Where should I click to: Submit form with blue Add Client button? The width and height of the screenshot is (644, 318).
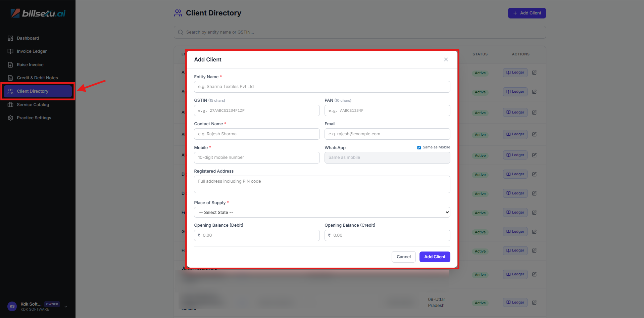[x=435, y=257]
